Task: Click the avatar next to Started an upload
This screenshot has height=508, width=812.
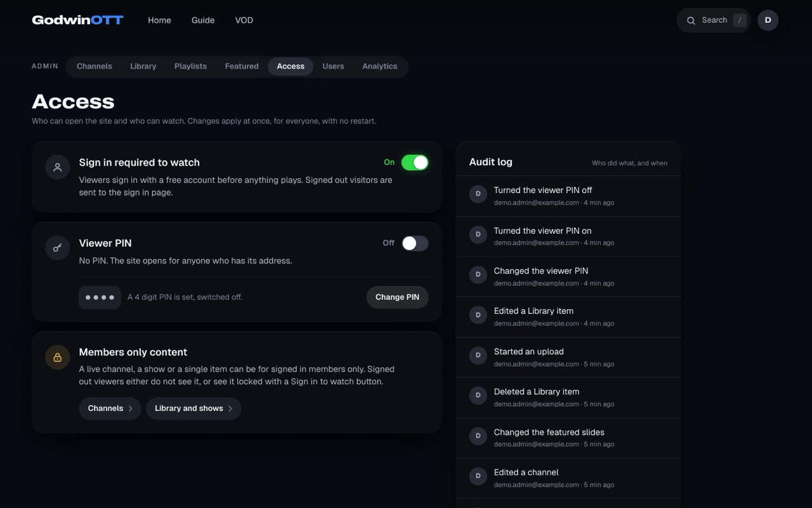Action: click(x=478, y=356)
